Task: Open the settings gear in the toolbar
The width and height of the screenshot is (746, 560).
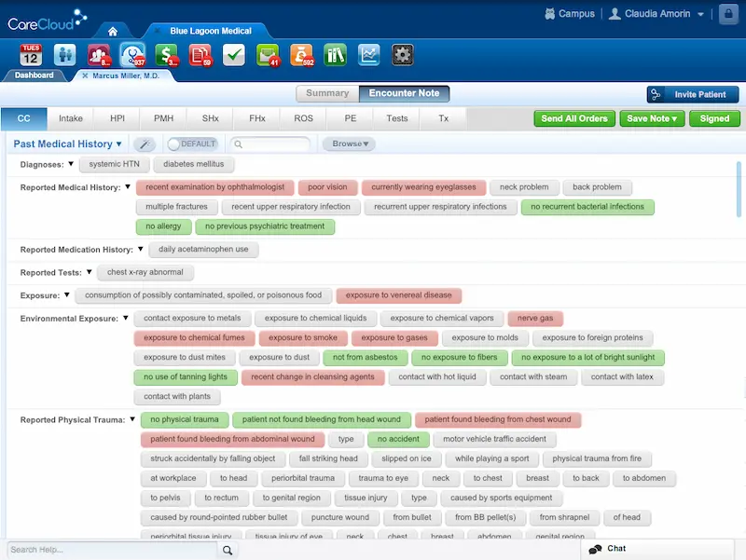Action: [x=401, y=54]
